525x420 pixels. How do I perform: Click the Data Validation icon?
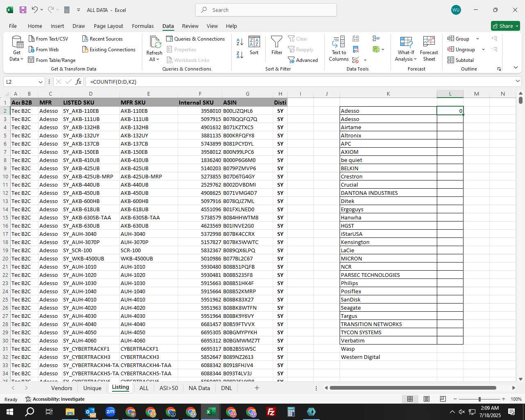click(x=356, y=60)
